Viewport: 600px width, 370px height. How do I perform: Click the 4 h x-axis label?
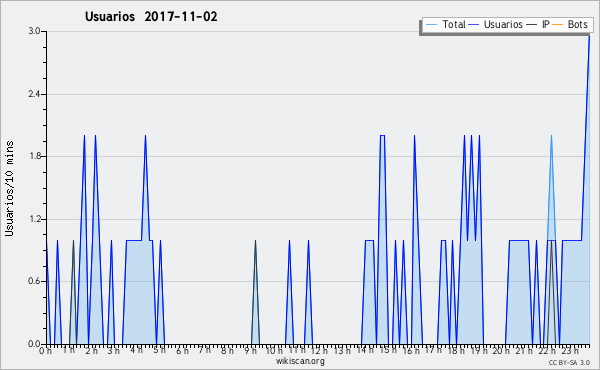pos(136,350)
